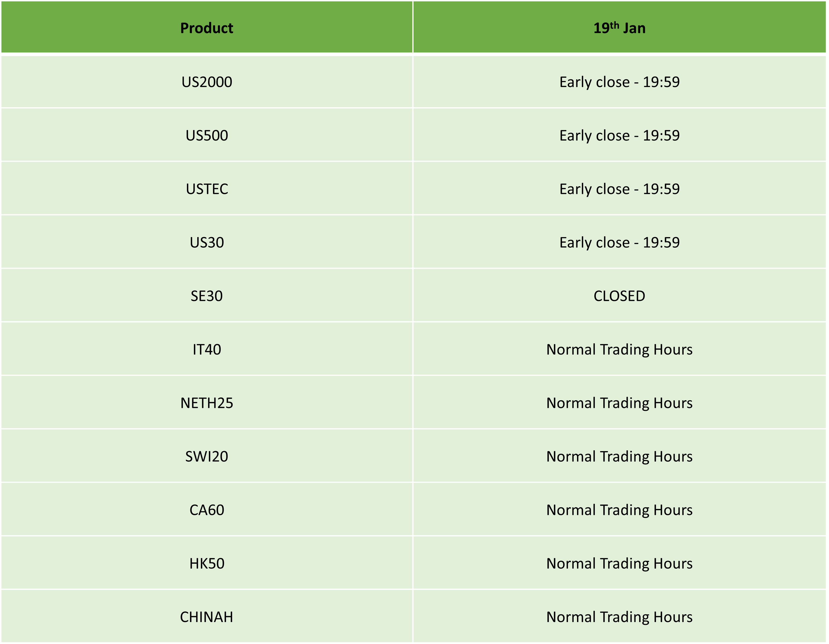Click the NETH25 product cell

207,403
